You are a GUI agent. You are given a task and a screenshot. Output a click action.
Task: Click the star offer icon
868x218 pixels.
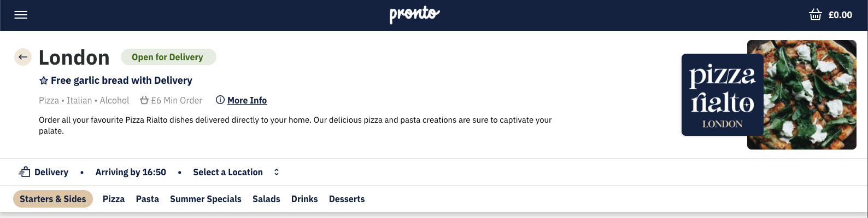[x=44, y=81]
